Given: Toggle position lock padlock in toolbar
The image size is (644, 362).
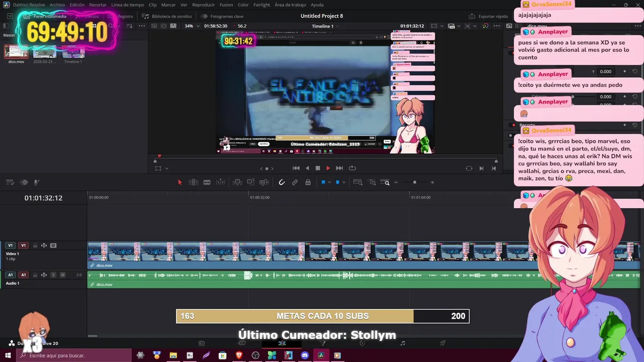Looking at the screenshot, I should click(308, 183).
